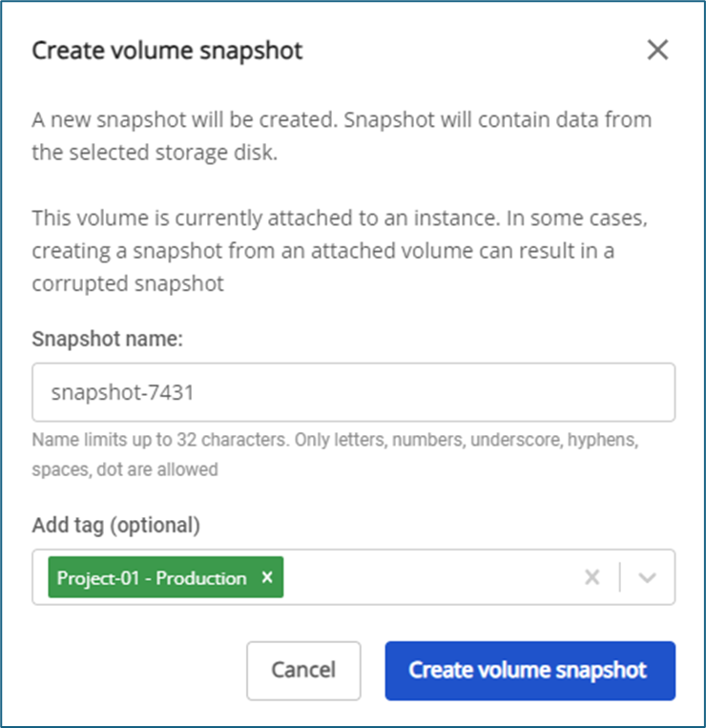This screenshot has width=706, height=728.
Task: Select the green Project-01 - Production tag label
Action: (152, 578)
